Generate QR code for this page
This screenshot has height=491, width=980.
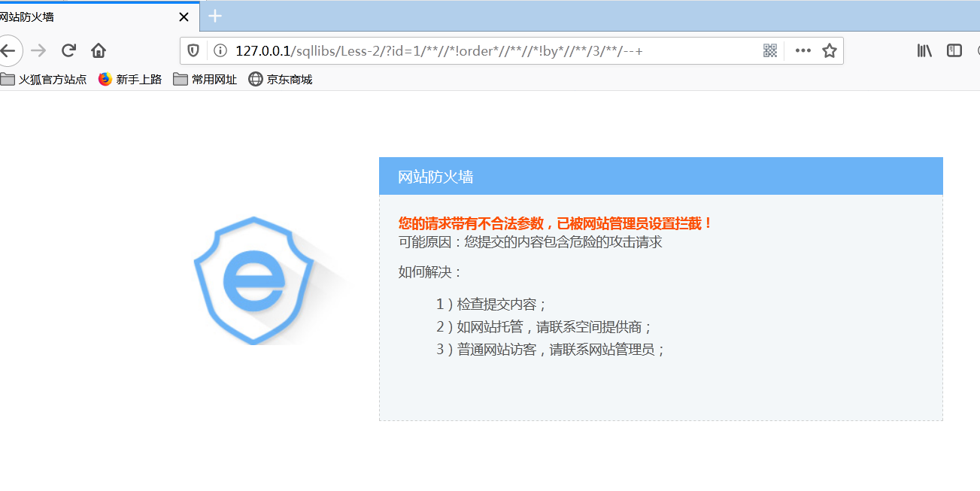click(x=770, y=50)
